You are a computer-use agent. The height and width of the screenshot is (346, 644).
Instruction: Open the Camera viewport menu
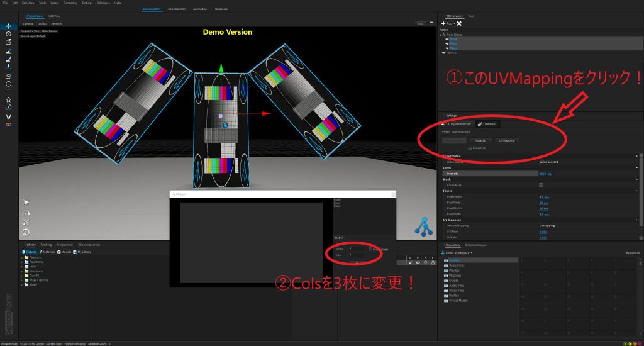coord(28,24)
